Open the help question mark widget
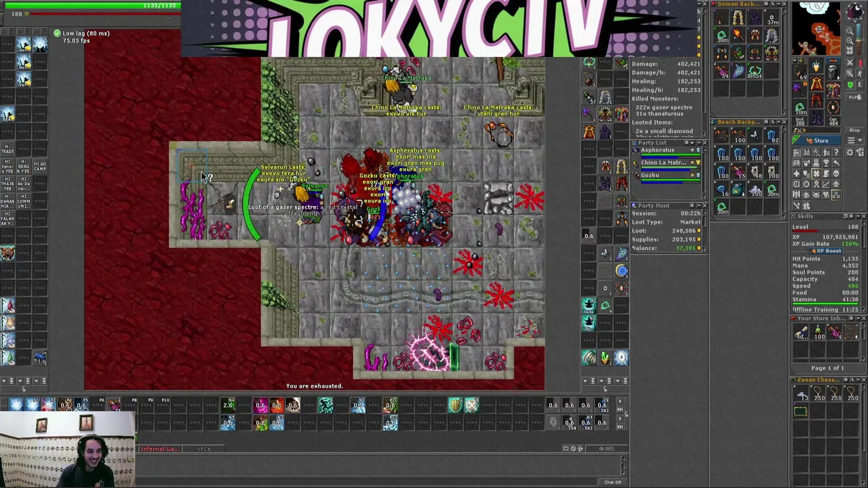 pos(836,152)
